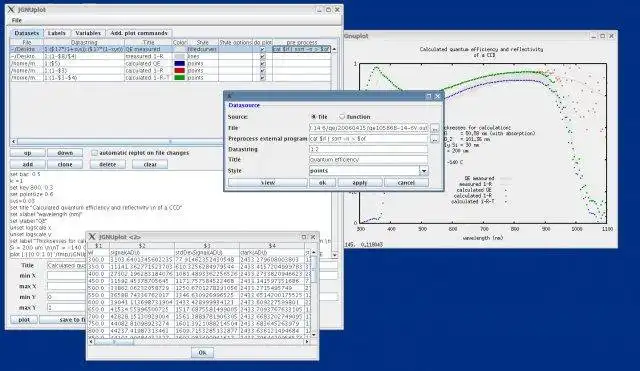Open the Style dropdown arrow in Datasource
This screenshot has height=371, width=640.
click(424, 171)
